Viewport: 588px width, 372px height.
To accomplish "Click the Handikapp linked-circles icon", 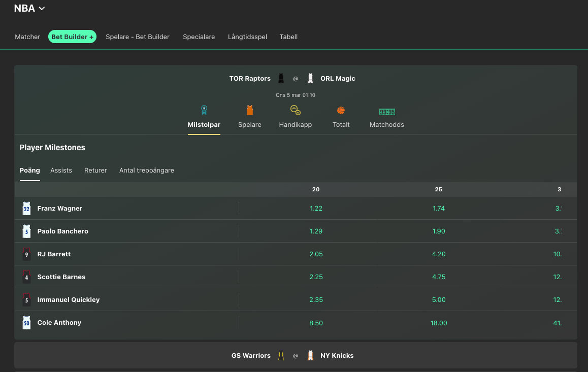I will [295, 110].
